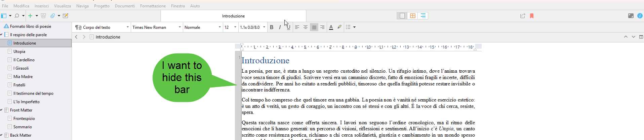Open the Times New Roman font dropdown
The width and height of the screenshot is (644, 140).
pyautogui.click(x=156, y=27)
